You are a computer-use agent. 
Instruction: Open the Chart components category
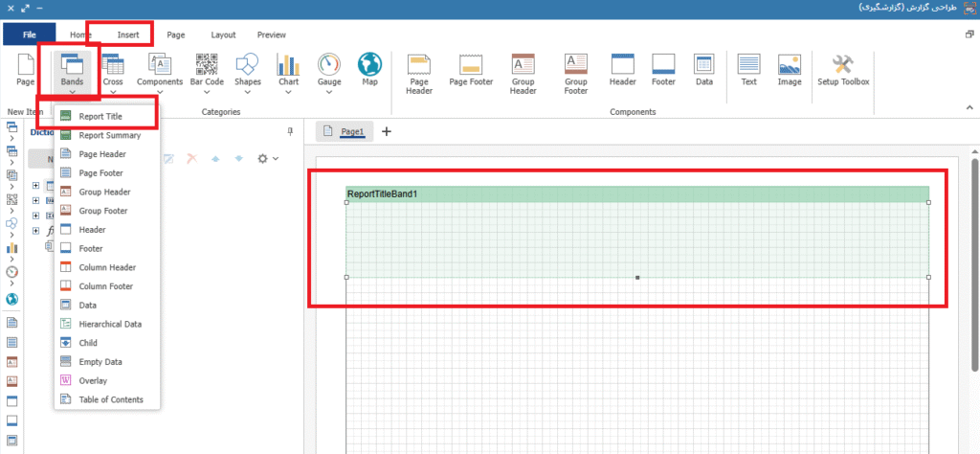[288, 71]
